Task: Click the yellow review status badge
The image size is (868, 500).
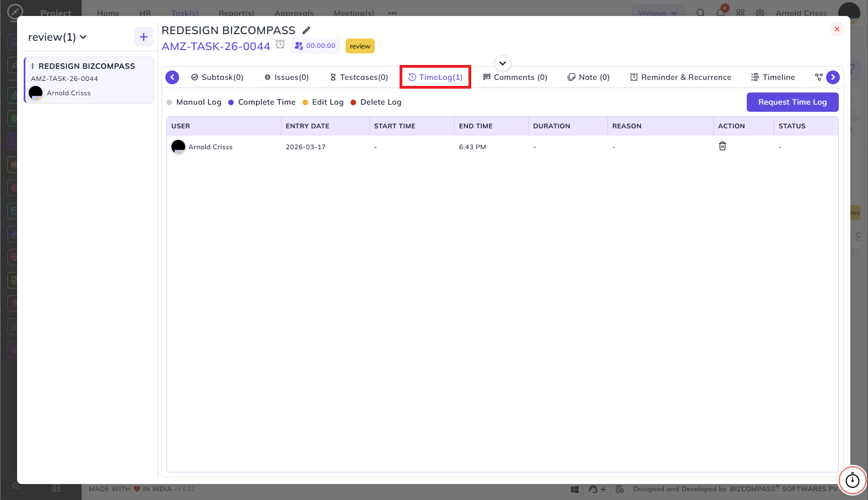Action: tap(360, 46)
